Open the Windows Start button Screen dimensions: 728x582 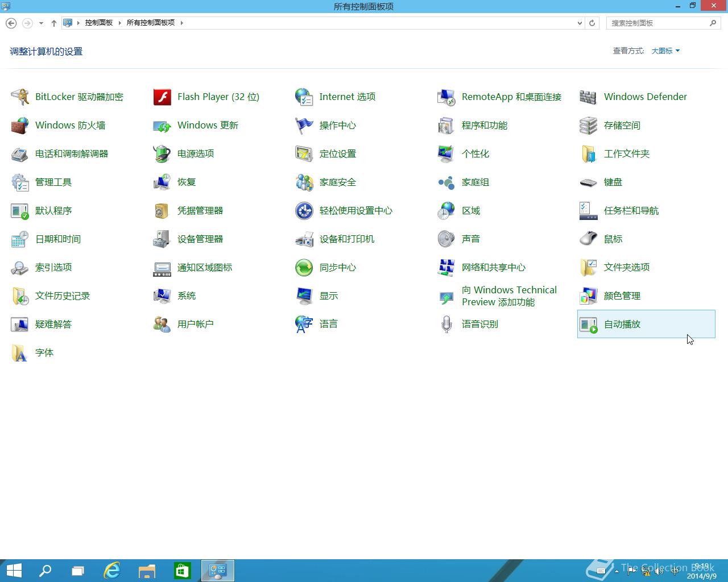(x=14, y=571)
